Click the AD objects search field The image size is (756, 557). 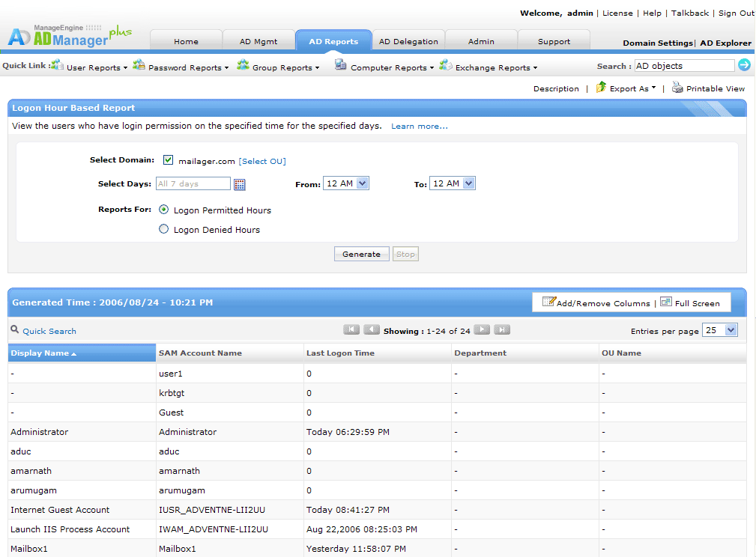(x=684, y=66)
